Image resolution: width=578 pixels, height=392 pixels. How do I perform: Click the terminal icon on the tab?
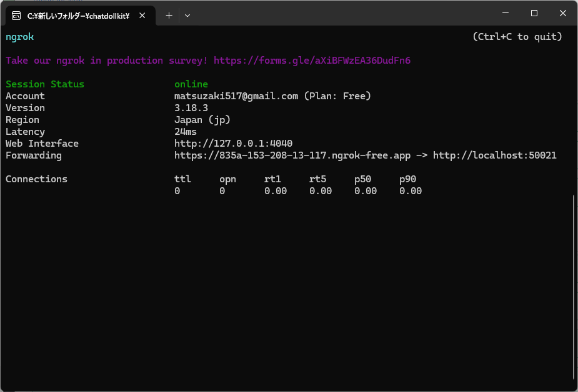tap(16, 16)
